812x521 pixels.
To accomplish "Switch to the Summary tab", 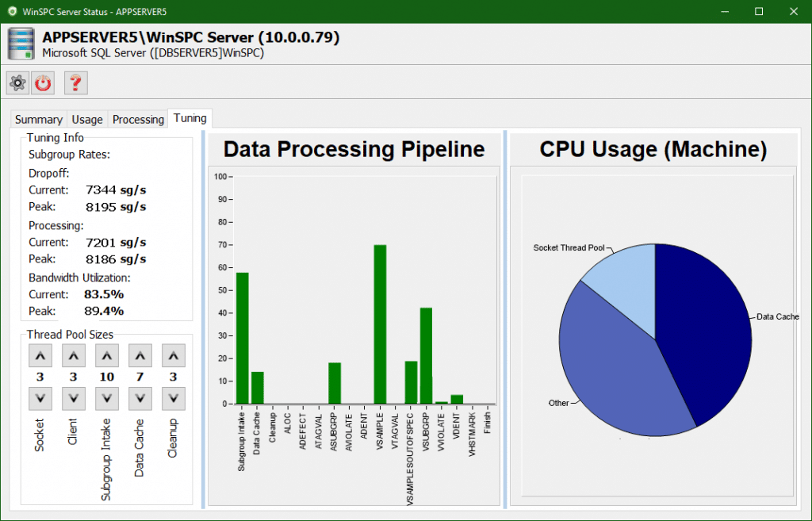I will click(37, 119).
